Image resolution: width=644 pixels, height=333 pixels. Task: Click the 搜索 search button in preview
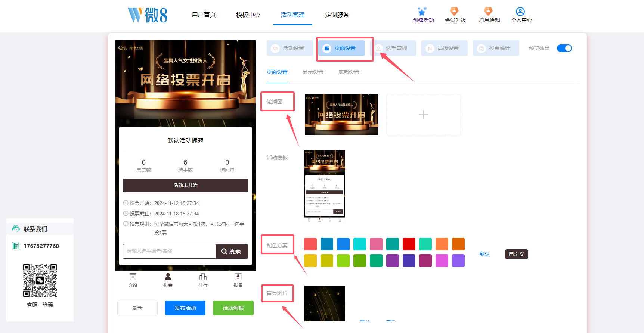pyautogui.click(x=232, y=251)
